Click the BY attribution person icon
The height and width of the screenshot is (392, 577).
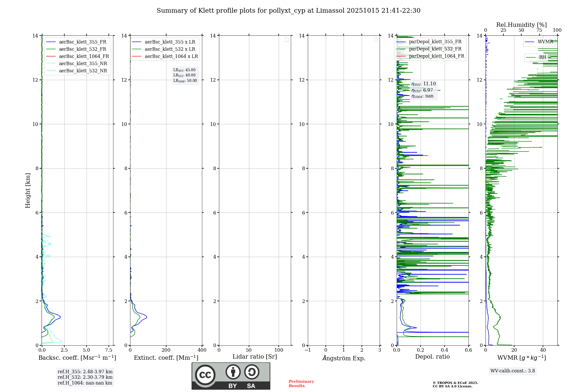[x=233, y=372]
